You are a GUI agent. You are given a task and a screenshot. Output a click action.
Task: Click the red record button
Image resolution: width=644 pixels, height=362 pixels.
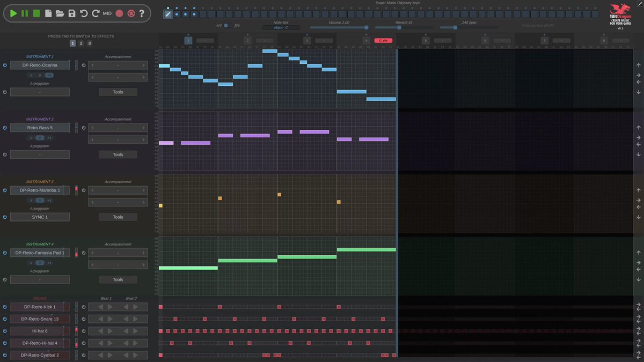(119, 13)
